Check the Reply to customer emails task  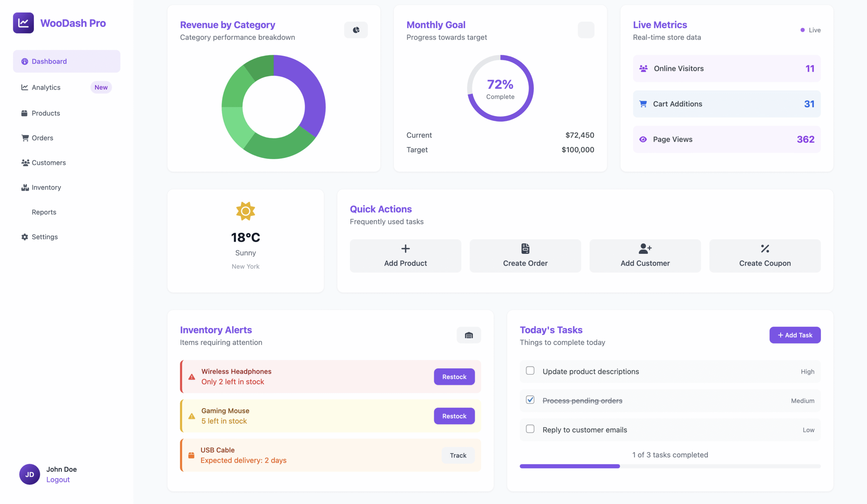[x=530, y=429]
